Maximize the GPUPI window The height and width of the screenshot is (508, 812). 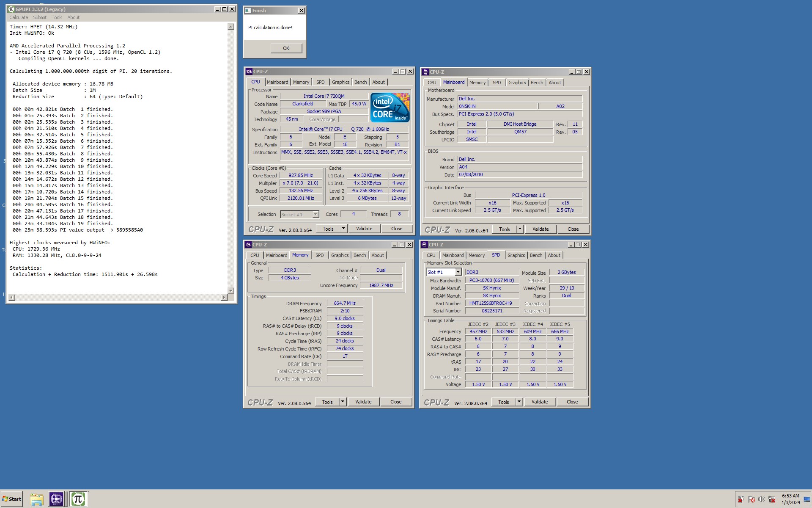[225, 9]
